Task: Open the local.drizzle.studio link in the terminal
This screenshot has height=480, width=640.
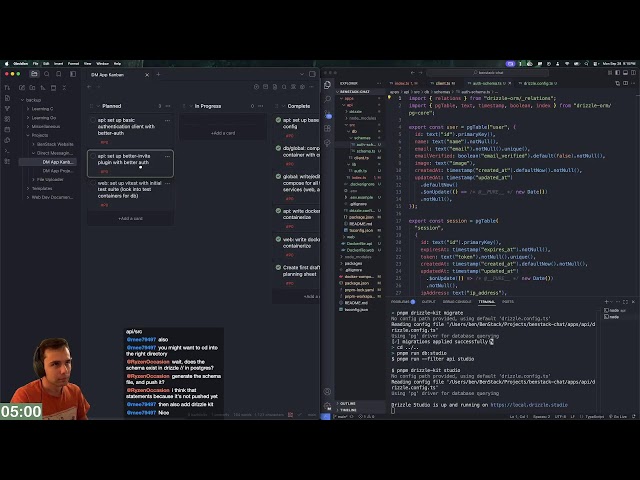Action: (x=529, y=405)
